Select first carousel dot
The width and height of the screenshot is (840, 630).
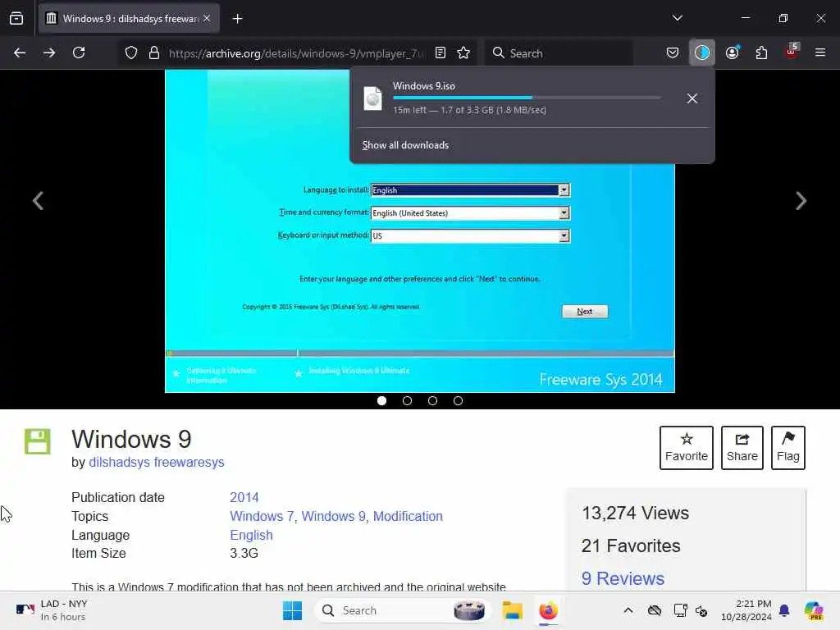[382, 400]
